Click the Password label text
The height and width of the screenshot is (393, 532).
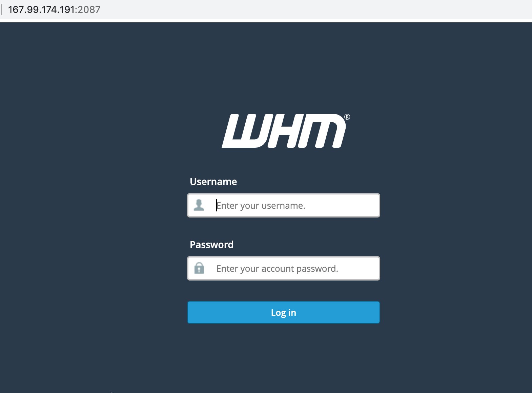coord(211,245)
